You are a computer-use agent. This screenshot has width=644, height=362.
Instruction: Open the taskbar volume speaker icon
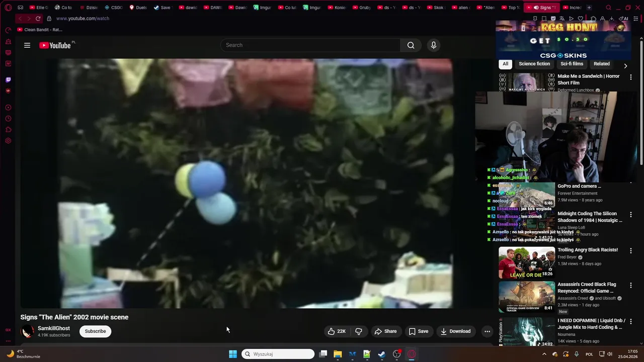610,354
